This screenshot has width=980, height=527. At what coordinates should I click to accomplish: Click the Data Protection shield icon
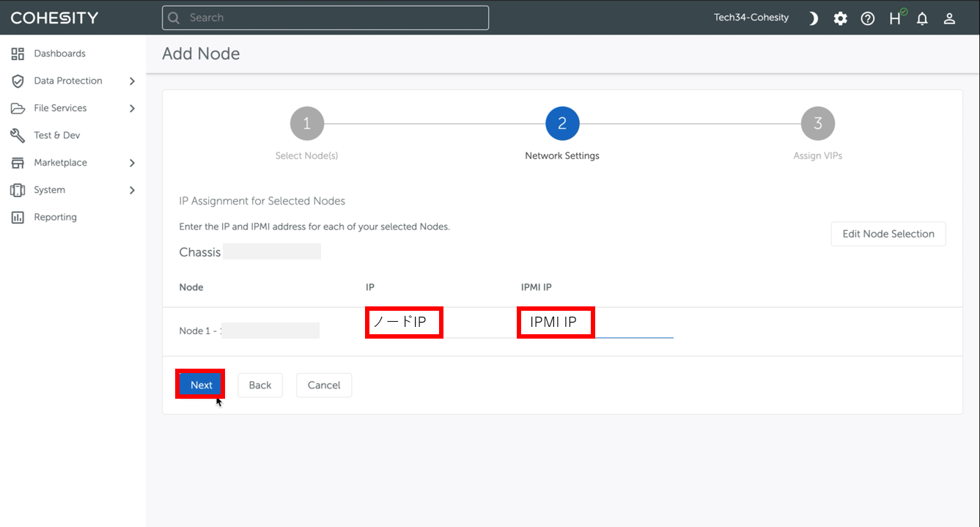(x=18, y=81)
